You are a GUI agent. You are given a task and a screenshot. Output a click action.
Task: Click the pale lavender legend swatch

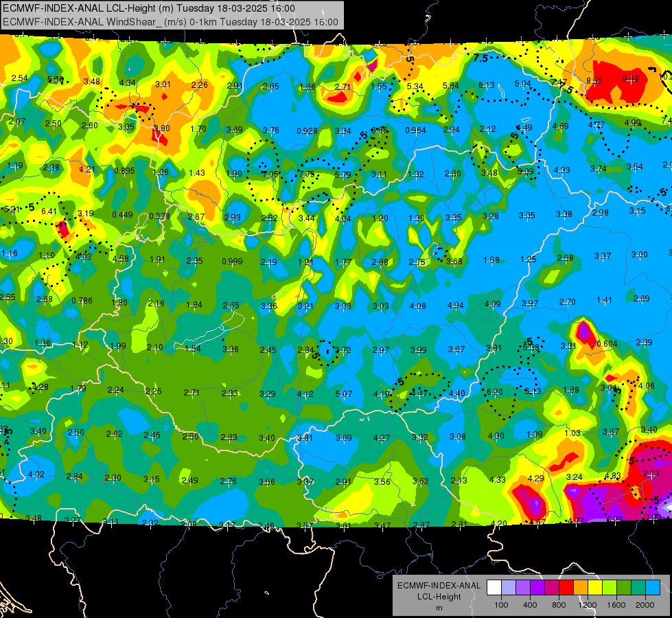[x=508, y=588]
